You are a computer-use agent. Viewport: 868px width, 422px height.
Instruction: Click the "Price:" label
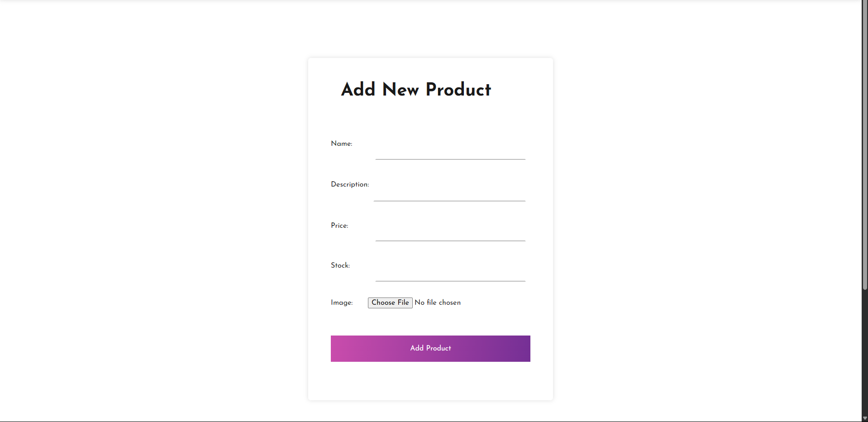(x=339, y=225)
